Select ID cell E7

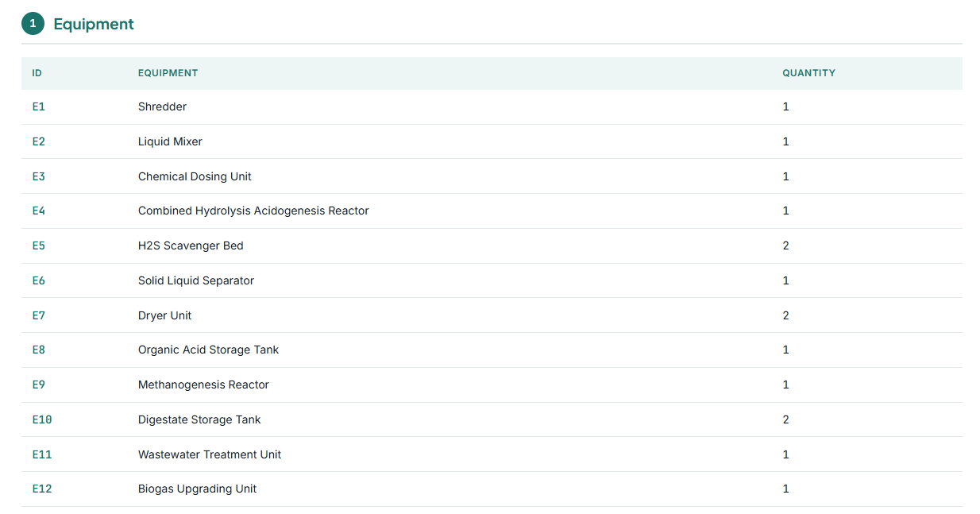39,315
